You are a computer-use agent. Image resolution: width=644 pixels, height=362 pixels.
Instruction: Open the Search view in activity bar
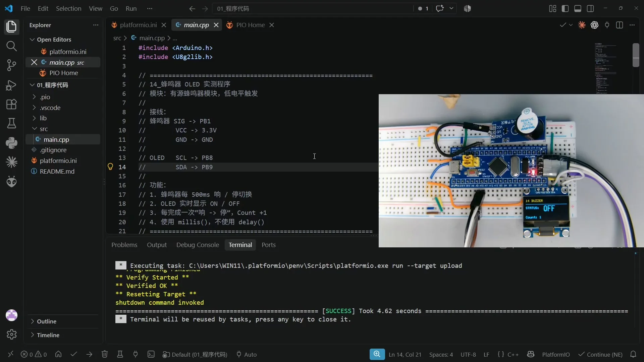coord(11,46)
